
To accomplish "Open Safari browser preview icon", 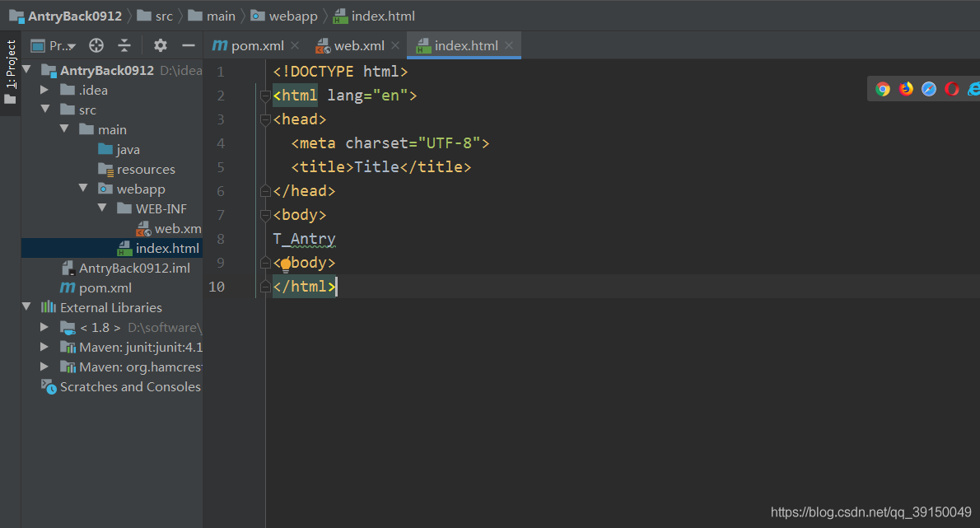I will click(929, 89).
